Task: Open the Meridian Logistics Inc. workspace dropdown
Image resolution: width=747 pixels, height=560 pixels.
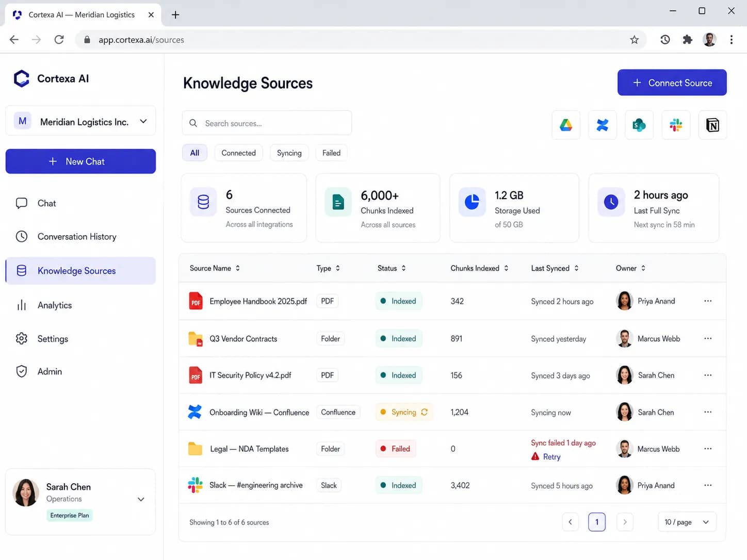Action: (x=80, y=121)
